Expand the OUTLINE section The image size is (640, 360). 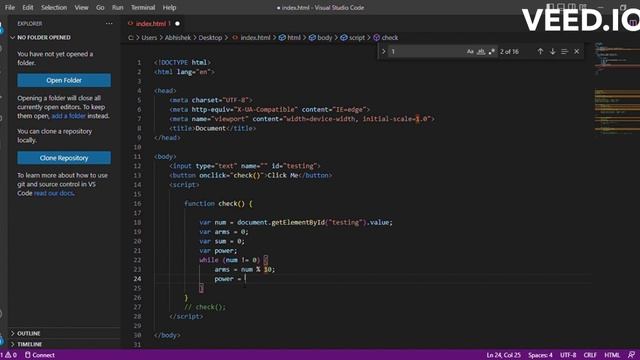[x=29, y=333]
